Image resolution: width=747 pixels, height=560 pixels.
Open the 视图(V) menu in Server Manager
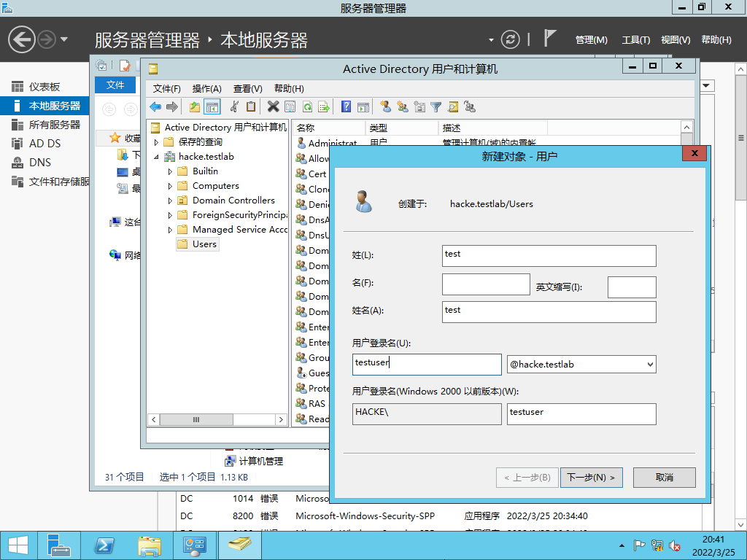click(x=676, y=40)
